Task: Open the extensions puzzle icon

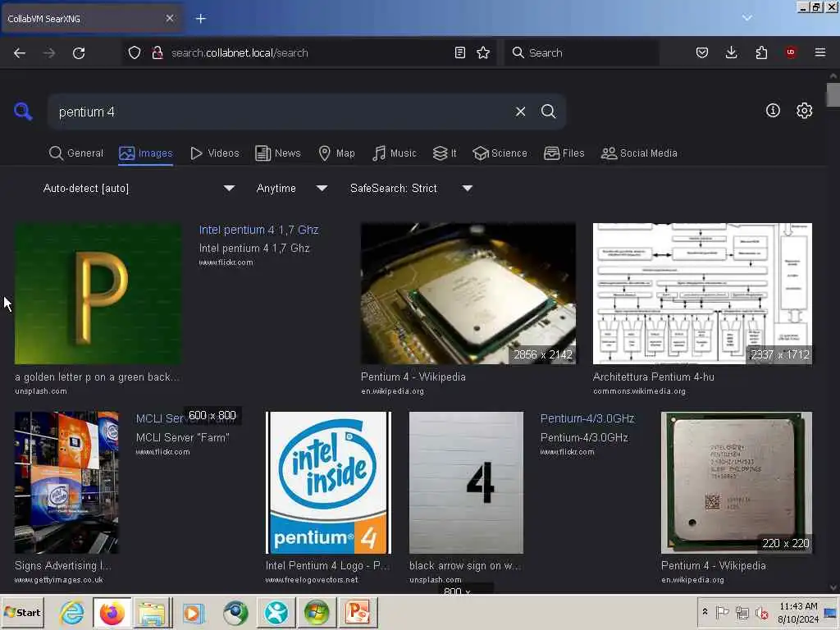Action: pyautogui.click(x=761, y=52)
